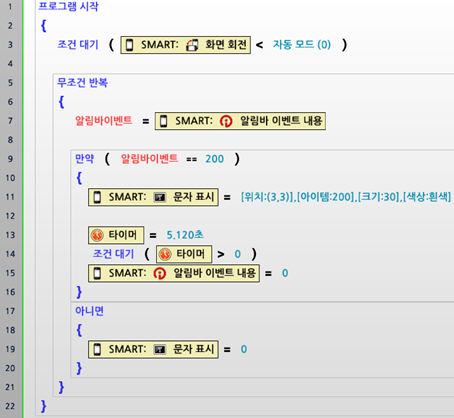Click line number 12 in the gutter

pyautogui.click(x=10, y=216)
